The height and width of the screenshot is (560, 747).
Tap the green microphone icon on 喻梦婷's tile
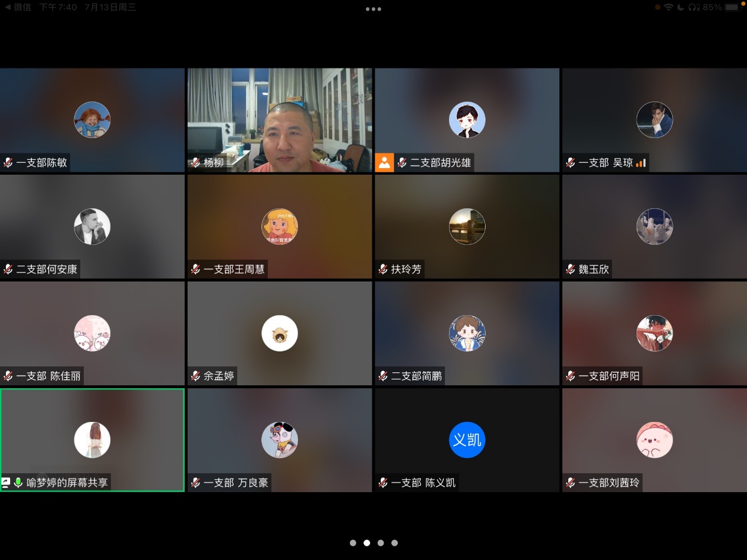[18, 483]
